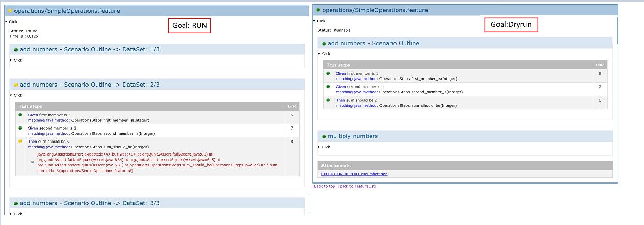Expand the Click toggle under DataSet: 1/3
This screenshot has width=644, height=225.
coord(16,60)
